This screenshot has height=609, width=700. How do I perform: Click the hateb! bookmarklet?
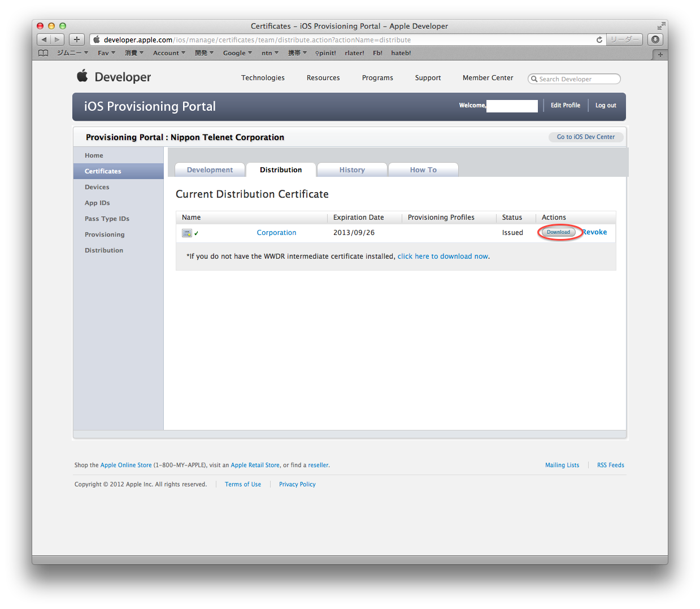401,53
